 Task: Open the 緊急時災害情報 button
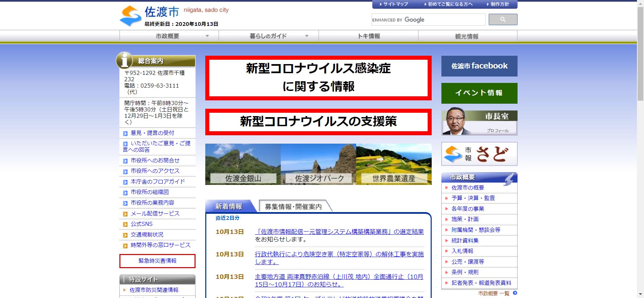(x=157, y=261)
